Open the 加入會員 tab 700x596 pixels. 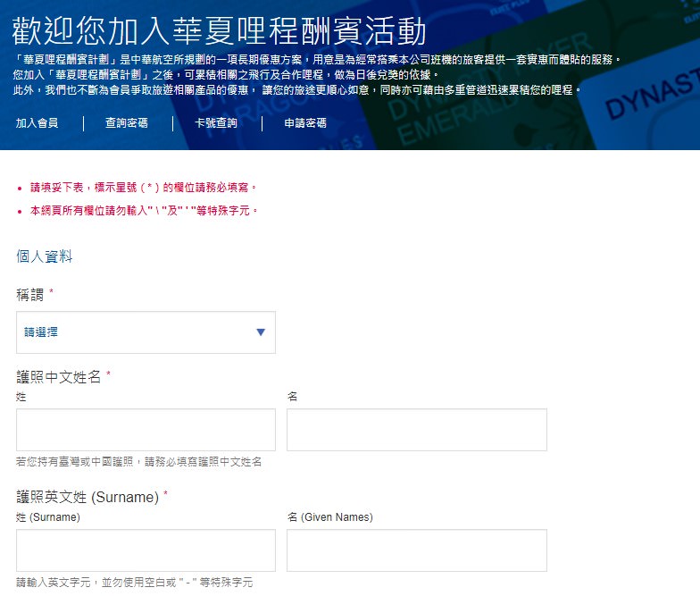coord(37,123)
